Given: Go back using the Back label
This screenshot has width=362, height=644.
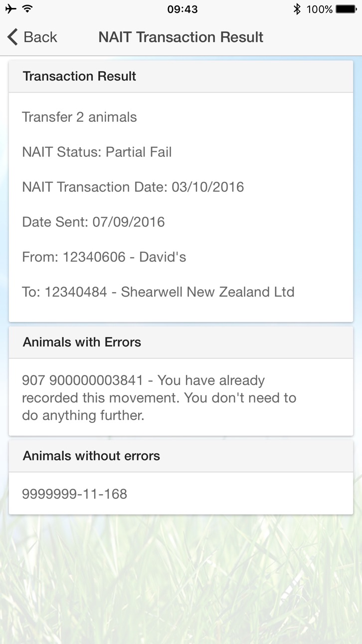Looking at the screenshot, I should click(40, 37).
